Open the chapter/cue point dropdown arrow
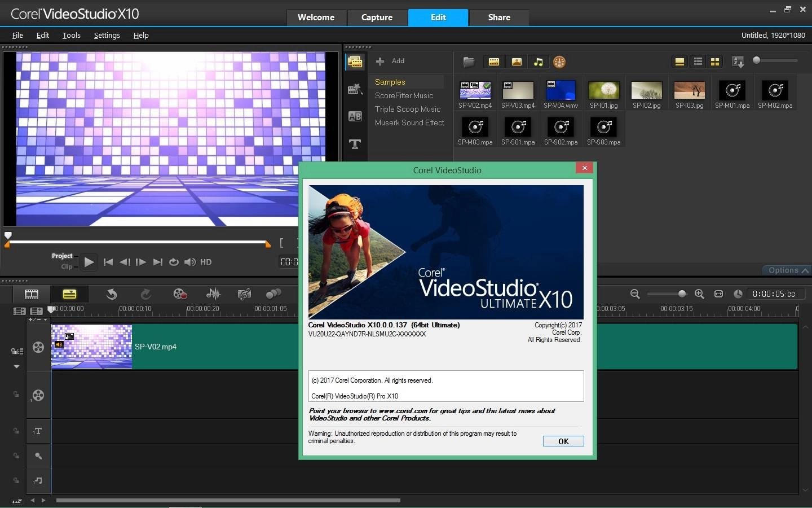 45,319
